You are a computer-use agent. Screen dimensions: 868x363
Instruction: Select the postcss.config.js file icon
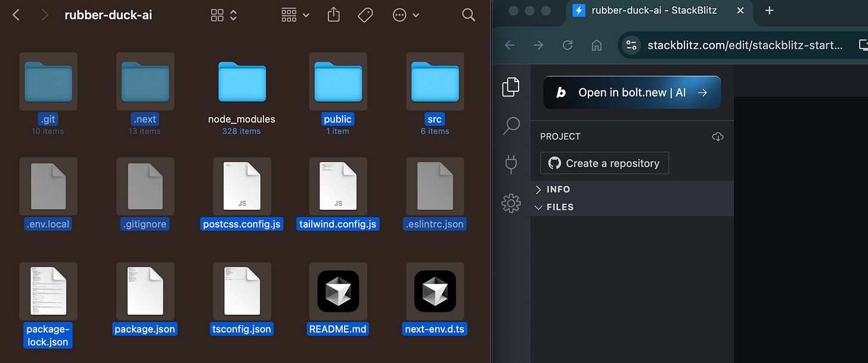coord(241,186)
